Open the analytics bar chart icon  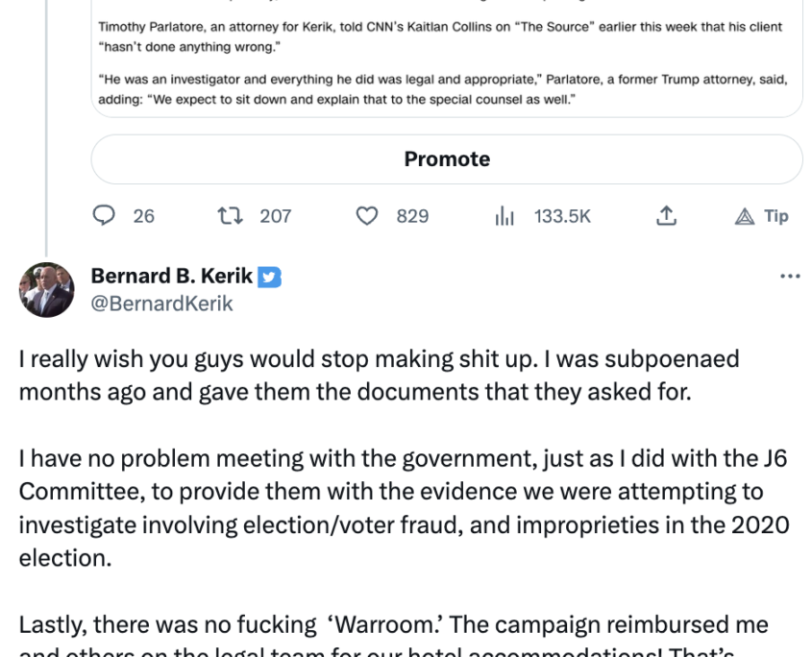(504, 216)
